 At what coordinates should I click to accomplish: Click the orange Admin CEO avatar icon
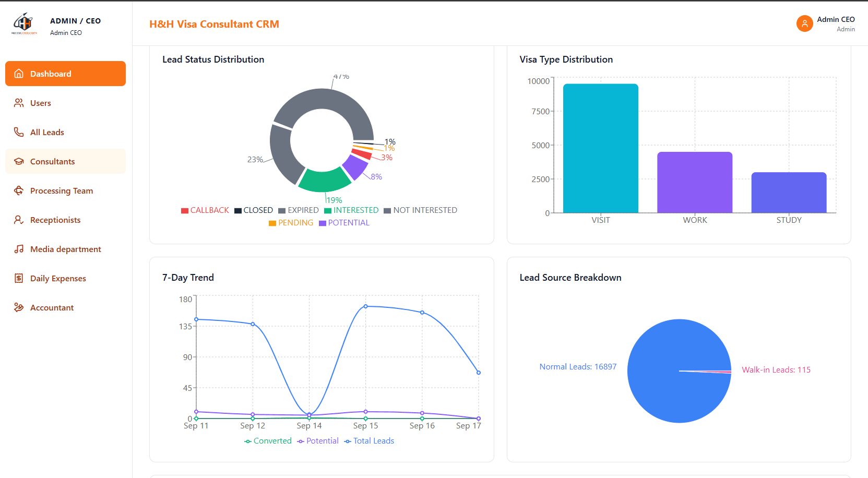(804, 23)
